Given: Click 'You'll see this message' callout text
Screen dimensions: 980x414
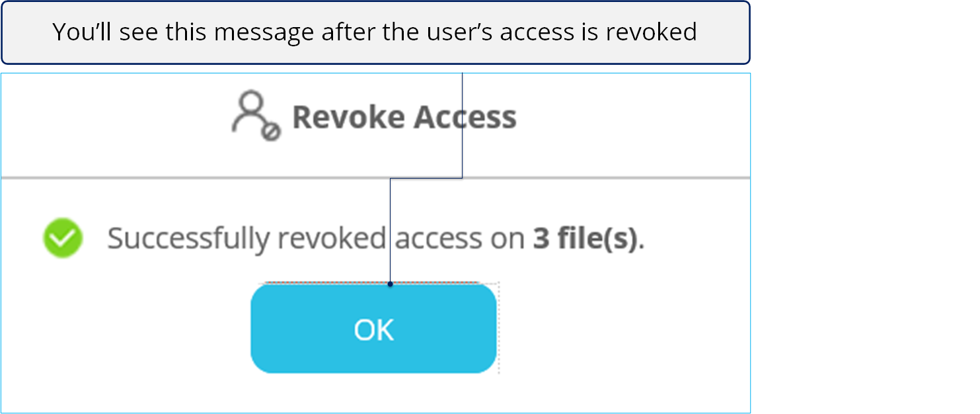Looking at the screenshot, I should 183,32.
